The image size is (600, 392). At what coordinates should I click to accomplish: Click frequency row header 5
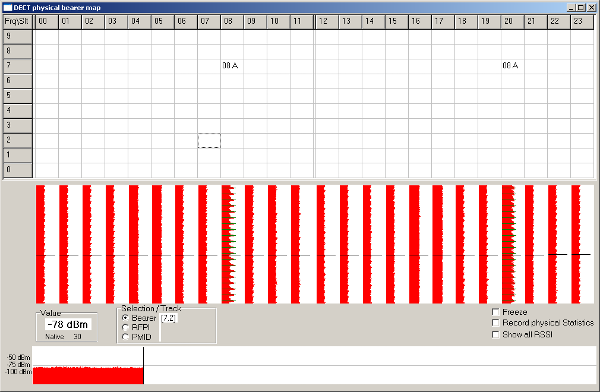pos(18,96)
